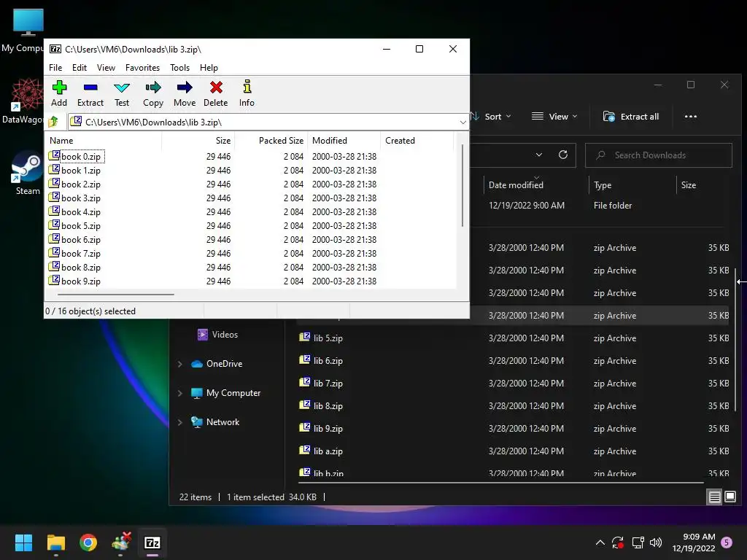
Task: Sort by Modified column in 7-Zip
Action: [330, 141]
